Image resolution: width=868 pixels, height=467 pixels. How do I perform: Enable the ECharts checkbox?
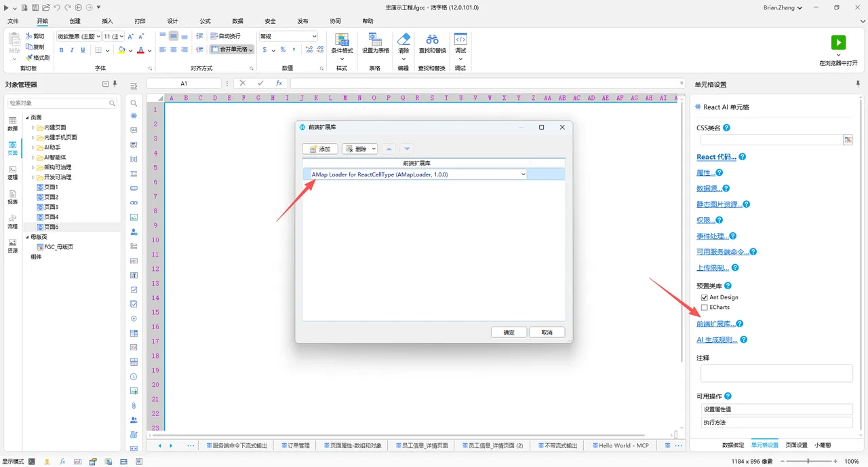tap(704, 307)
